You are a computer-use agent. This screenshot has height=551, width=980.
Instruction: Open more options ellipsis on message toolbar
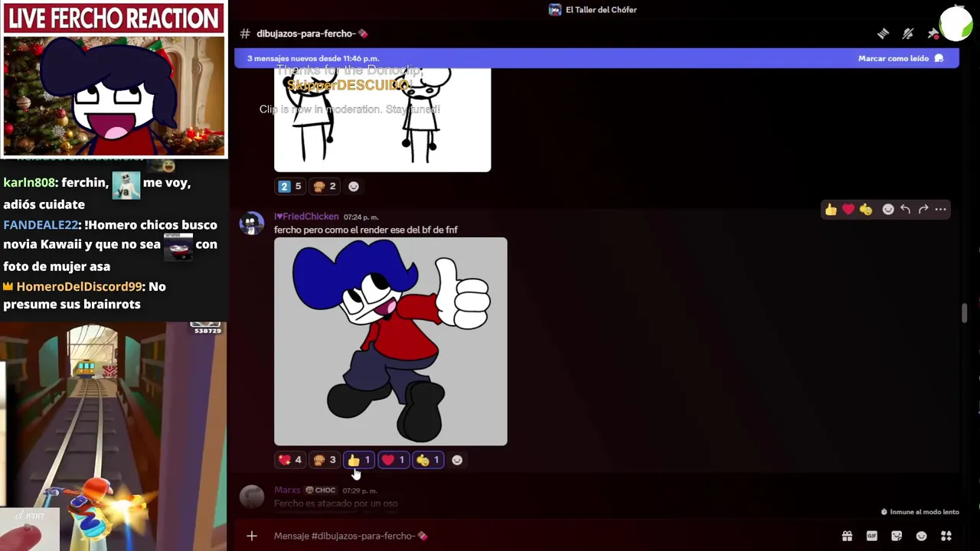point(941,210)
